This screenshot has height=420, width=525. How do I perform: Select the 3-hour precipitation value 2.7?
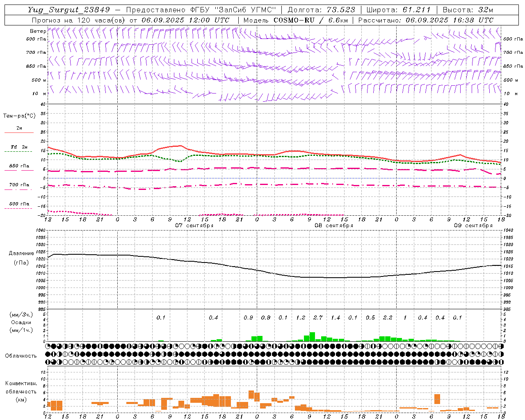tap(318, 318)
